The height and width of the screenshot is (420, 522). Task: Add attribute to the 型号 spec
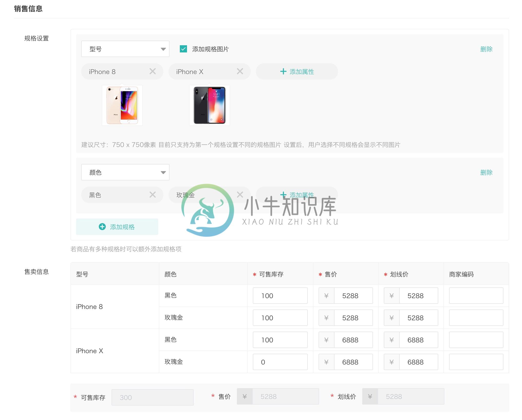tap(297, 71)
